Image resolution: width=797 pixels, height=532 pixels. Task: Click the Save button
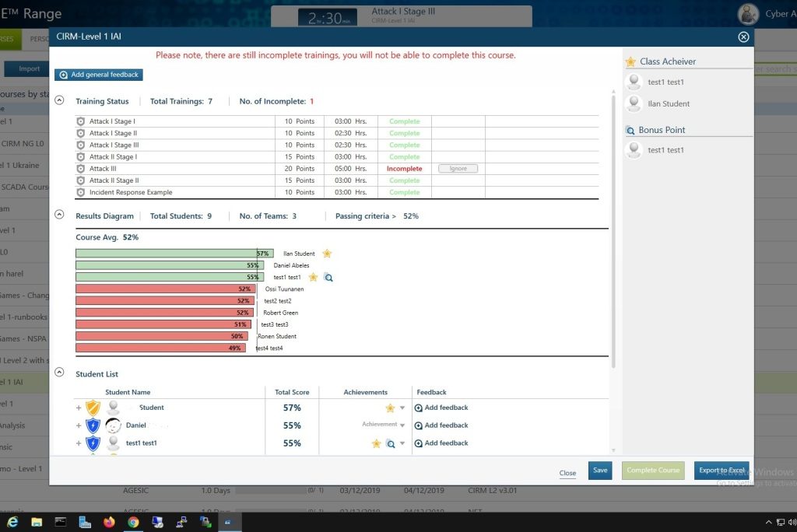(600, 471)
